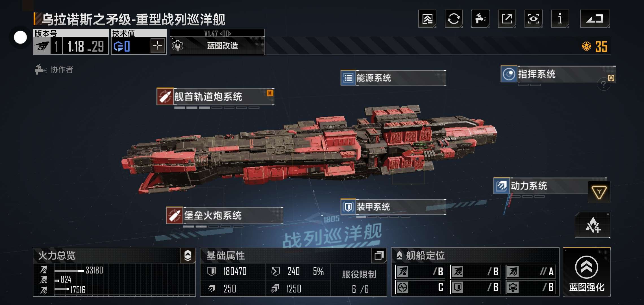Viewport: 644px width, 305px height.
Task: Click the spray paint icon in toolbar
Action: point(480,19)
